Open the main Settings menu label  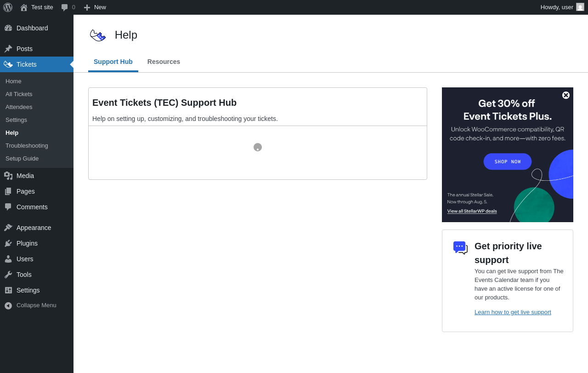(28, 290)
